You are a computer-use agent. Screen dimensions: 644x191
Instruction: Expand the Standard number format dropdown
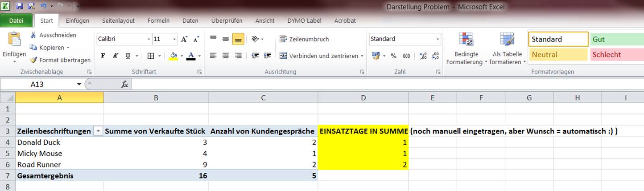[438, 39]
